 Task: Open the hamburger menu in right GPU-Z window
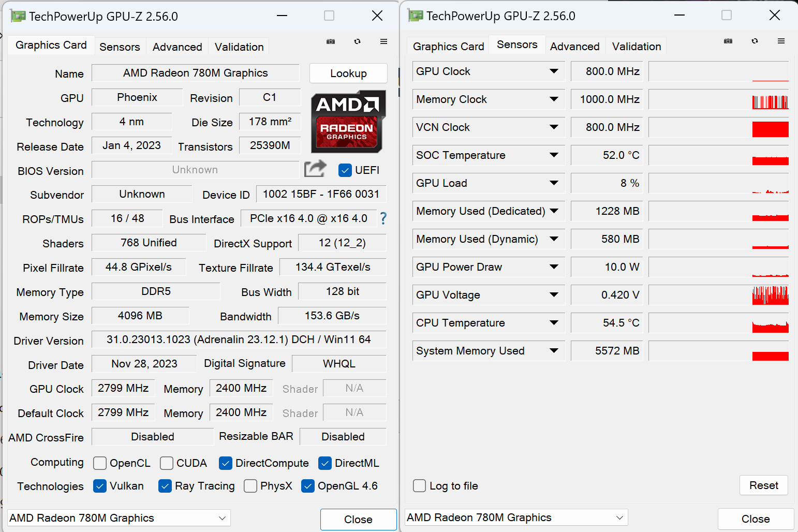pyautogui.click(x=781, y=41)
